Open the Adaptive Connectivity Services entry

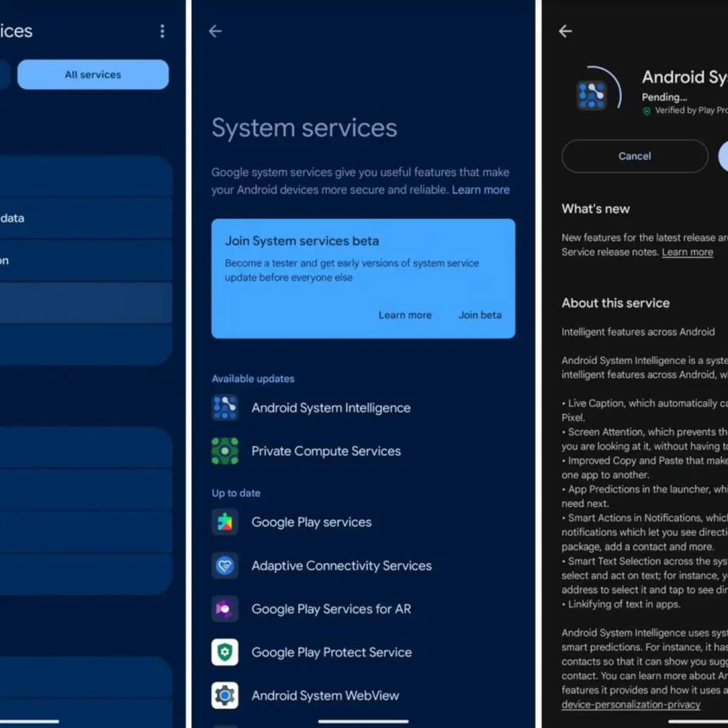pos(342,565)
